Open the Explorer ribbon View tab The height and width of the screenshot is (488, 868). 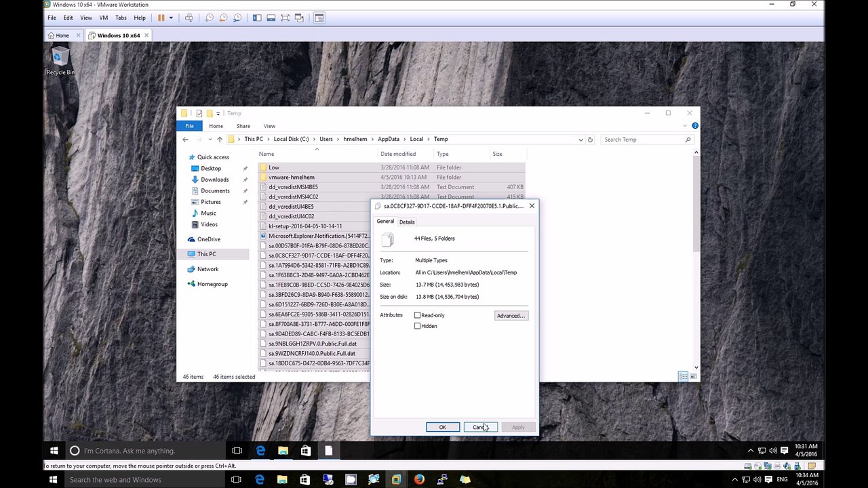click(269, 126)
